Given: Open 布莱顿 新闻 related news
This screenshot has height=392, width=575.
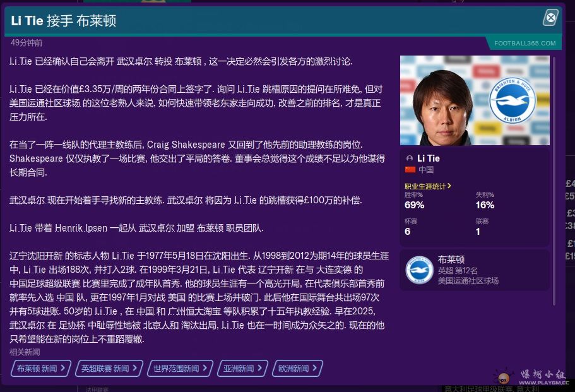Looking at the screenshot, I should coord(41,368).
